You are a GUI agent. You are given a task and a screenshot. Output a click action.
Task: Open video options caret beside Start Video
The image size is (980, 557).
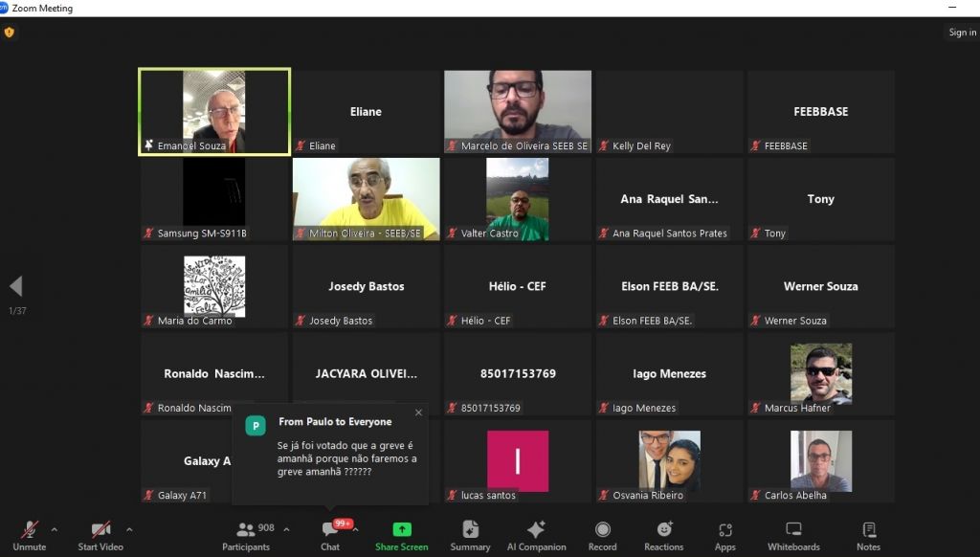point(129,528)
